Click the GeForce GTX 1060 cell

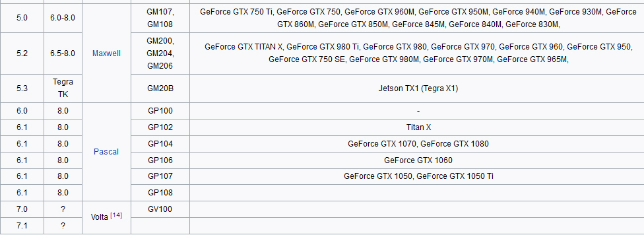[x=418, y=160]
